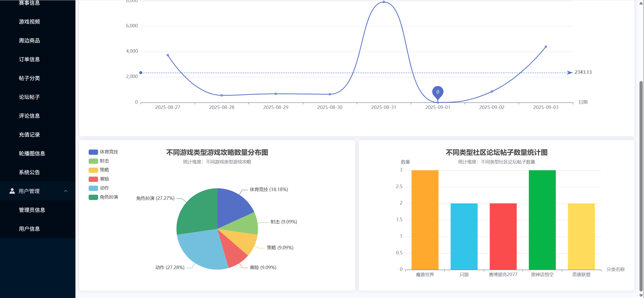Click the user icon beside 用户管理
This screenshot has width=644, height=298.
click(x=12, y=191)
